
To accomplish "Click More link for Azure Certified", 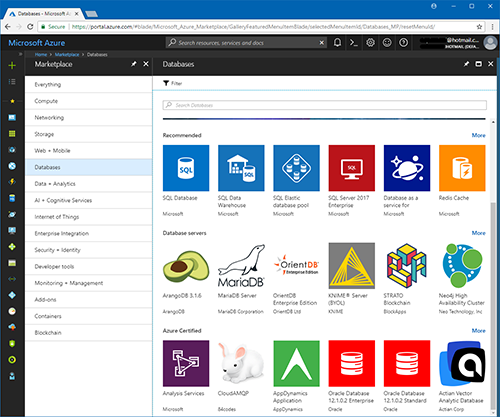I will click(478, 331).
